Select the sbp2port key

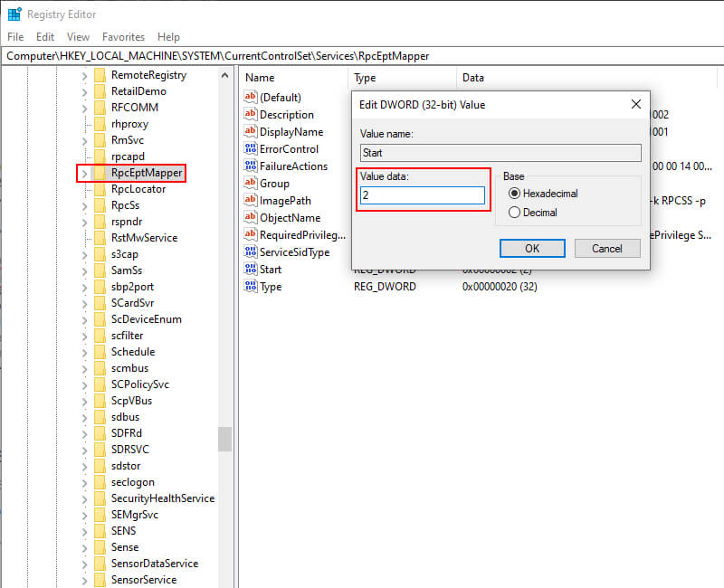pyautogui.click(x=132, y=287)
